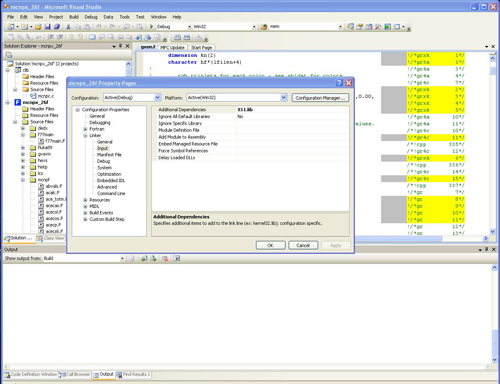Image resolution: width=500 pixels, height=384 pixels.
Task: Open the Show output from dropdown
Action: pyautogui.click(x=122, y=258)
